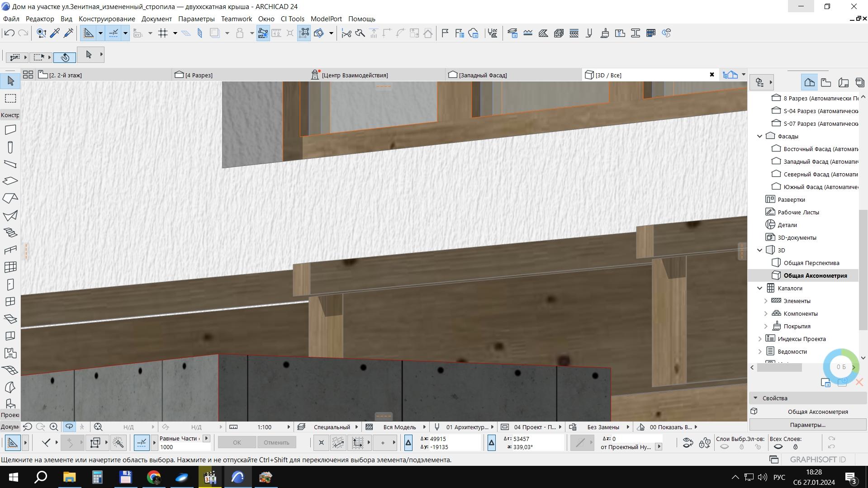Expand the Ведомости tree node
868x488 pixels.
tap(760, 351)
